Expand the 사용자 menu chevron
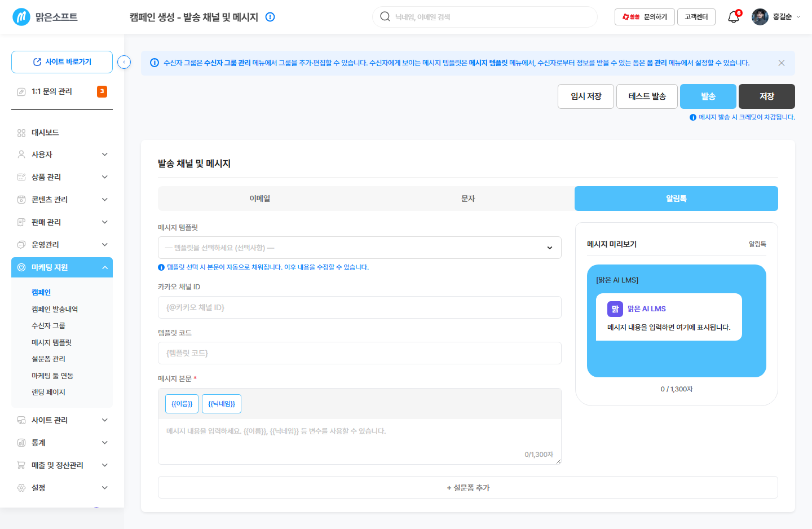Screen dimensions: 812x529 click(x=105, y=155)
